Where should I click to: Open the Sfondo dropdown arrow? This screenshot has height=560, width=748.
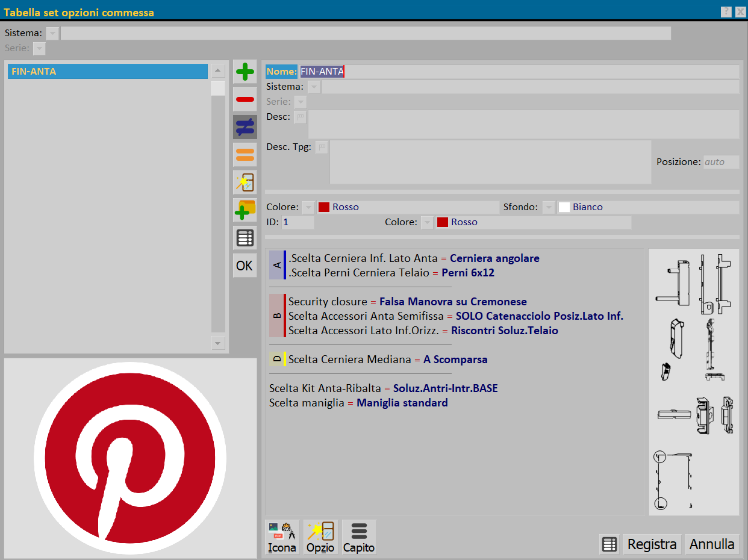click(x=549, y=207)
